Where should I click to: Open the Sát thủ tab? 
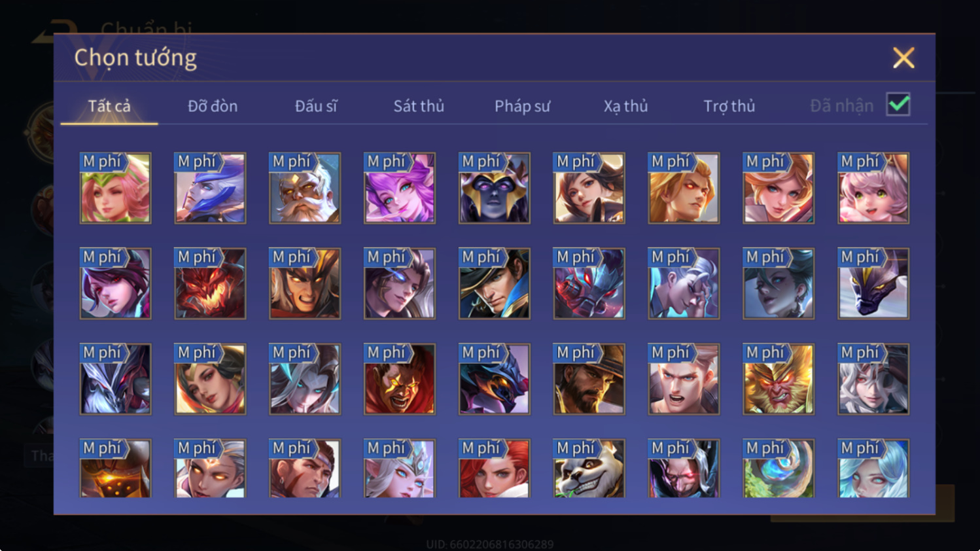(419, 106)
